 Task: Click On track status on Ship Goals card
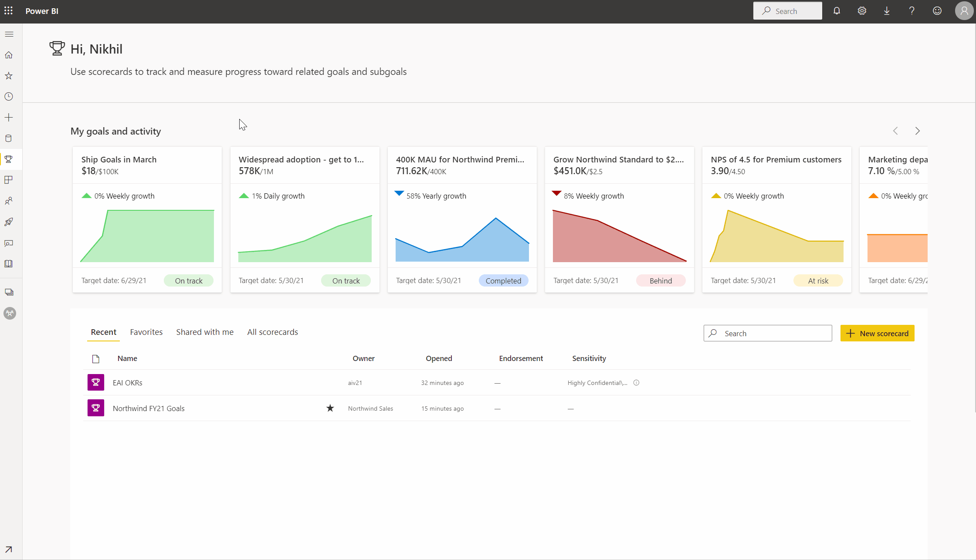click(x=189, y=281)
